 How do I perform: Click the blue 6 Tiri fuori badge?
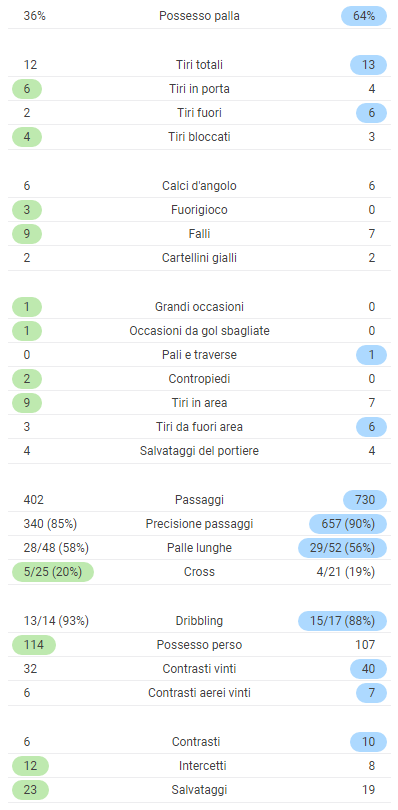click(372, 113)
